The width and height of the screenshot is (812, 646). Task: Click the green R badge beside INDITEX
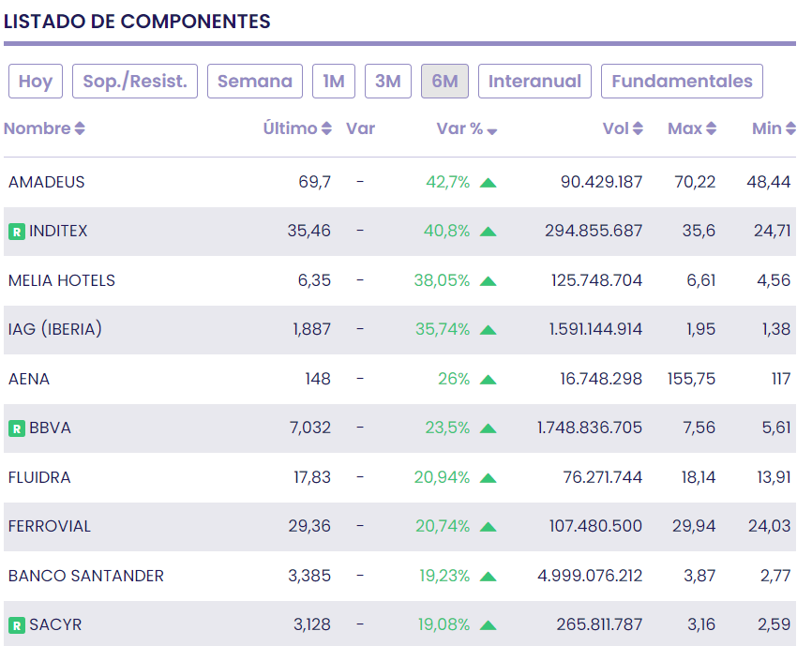click(16, 231)
